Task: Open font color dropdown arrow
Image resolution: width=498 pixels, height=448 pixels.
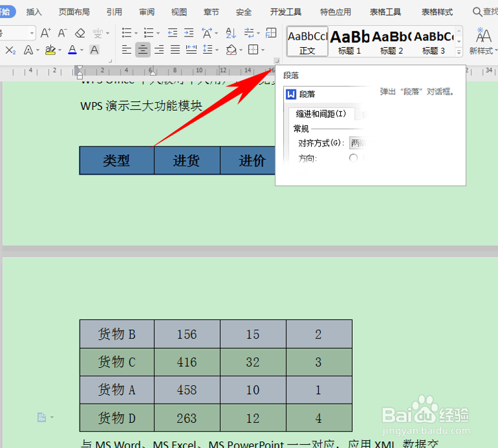Action: tap(82, 50)
